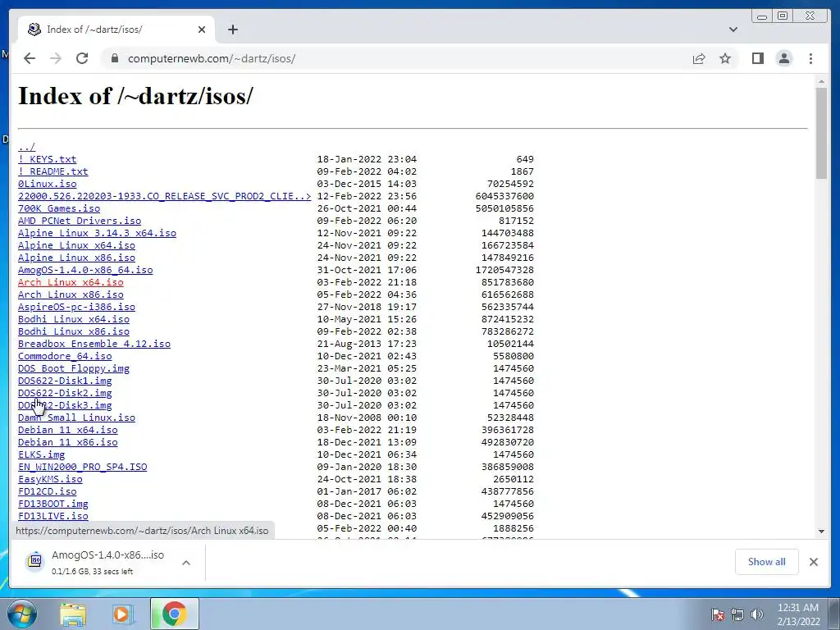This screenshot has width=840, height=630.
Task: Go back using the browser back arrow
Action: [30, 58]
